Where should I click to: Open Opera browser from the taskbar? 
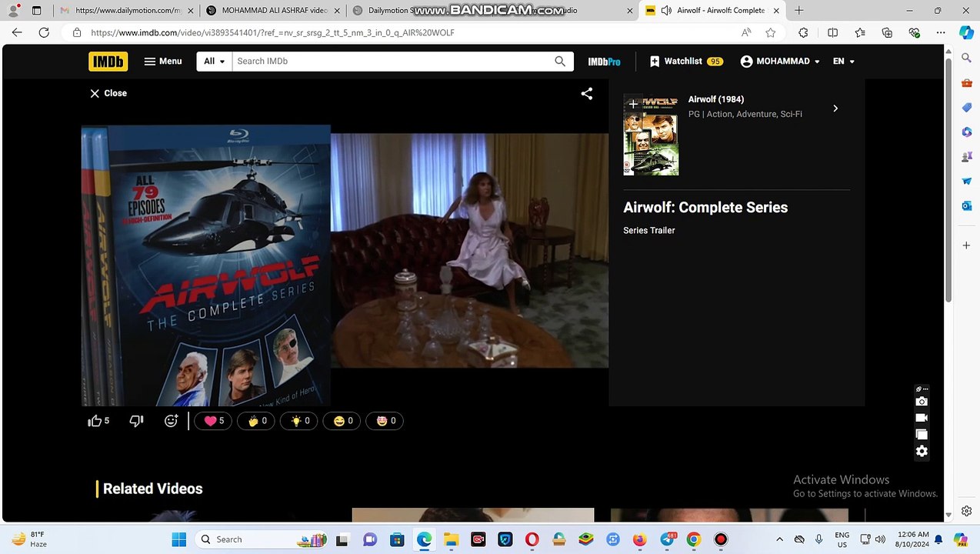click(532, 539)
